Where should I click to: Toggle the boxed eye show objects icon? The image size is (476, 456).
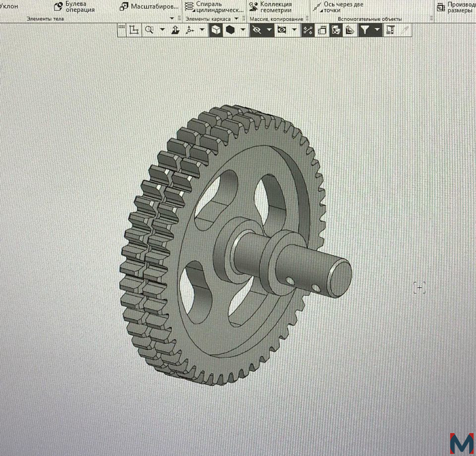click(x=282, y=30)
